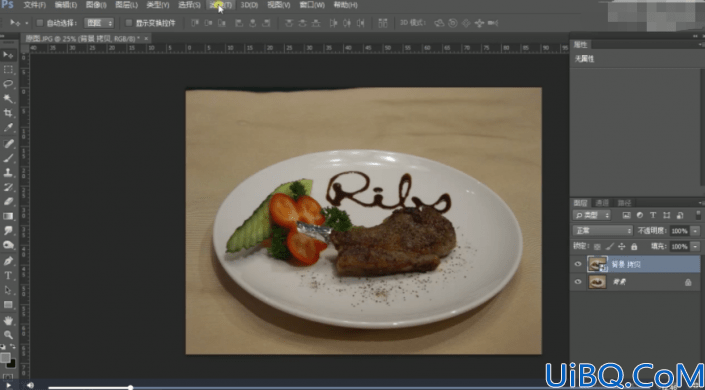Open the 窗口(W) menu

coord(312,5)
